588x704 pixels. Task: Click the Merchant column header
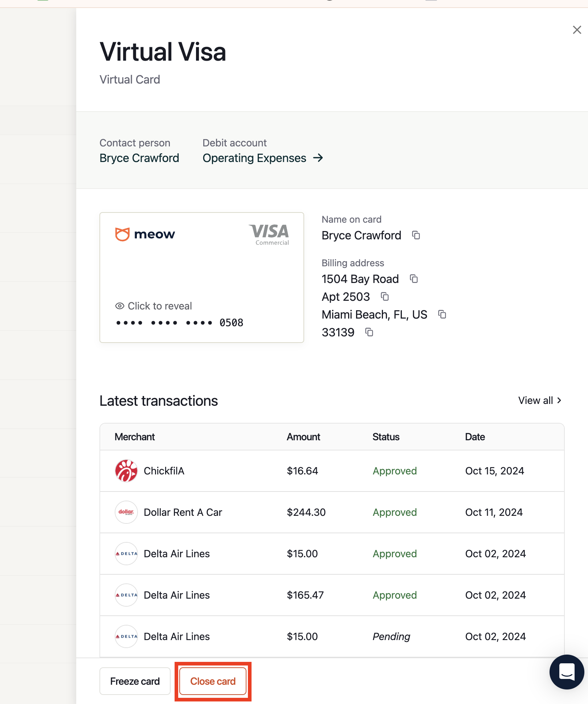pyautogui.click(x=135, y=437)
